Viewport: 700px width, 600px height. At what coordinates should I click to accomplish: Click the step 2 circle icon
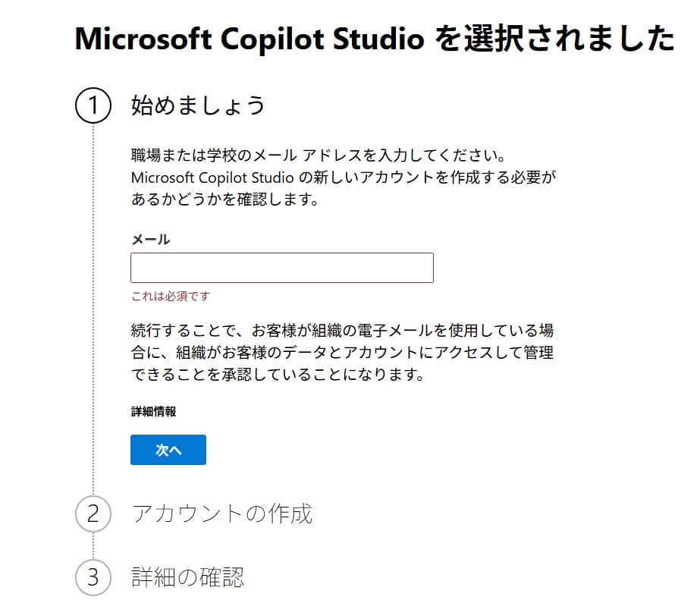(93, 514)
